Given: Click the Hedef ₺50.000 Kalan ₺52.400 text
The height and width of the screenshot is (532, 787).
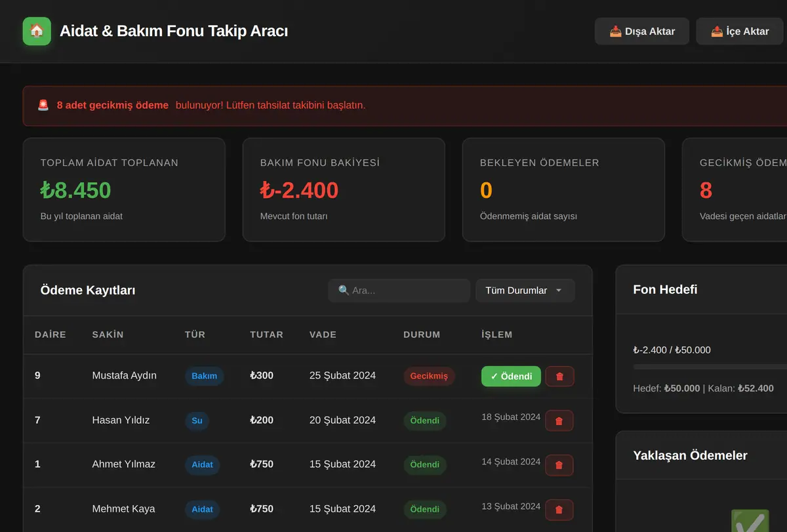Looking at the screenshot, I should 703,388.
